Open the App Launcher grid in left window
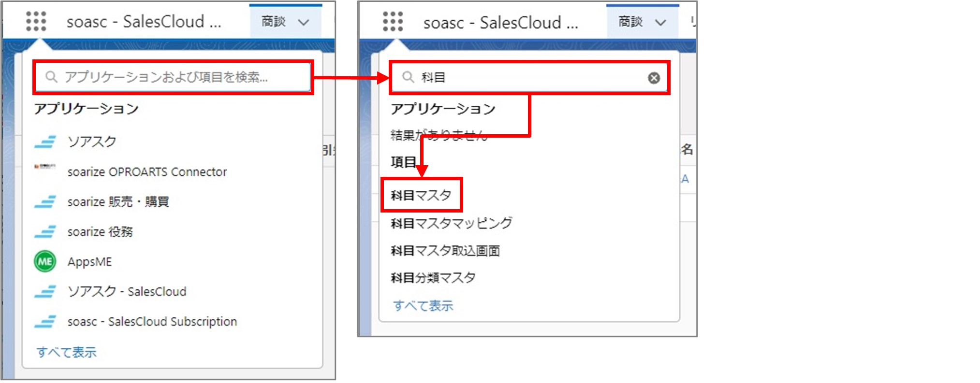The height and width of the screenshot is (383, 980). click(36, 22)
